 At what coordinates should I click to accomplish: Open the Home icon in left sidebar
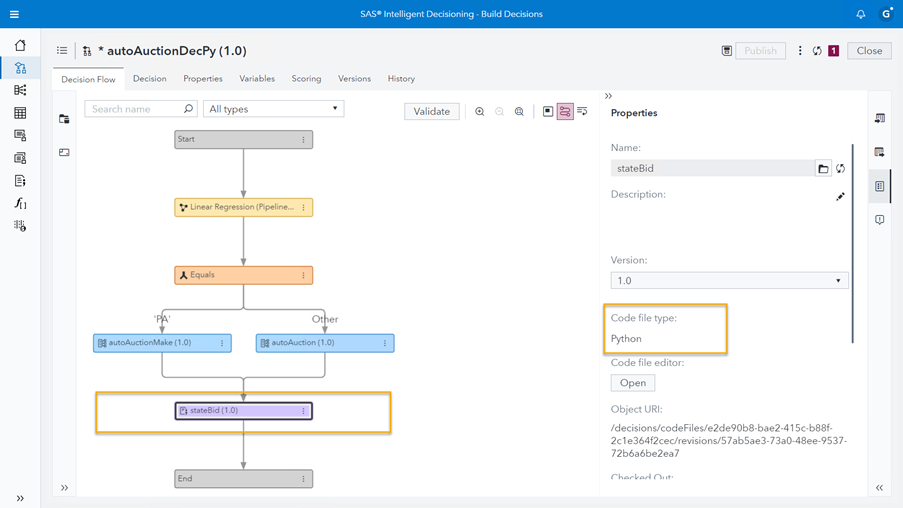pos(20,45)
